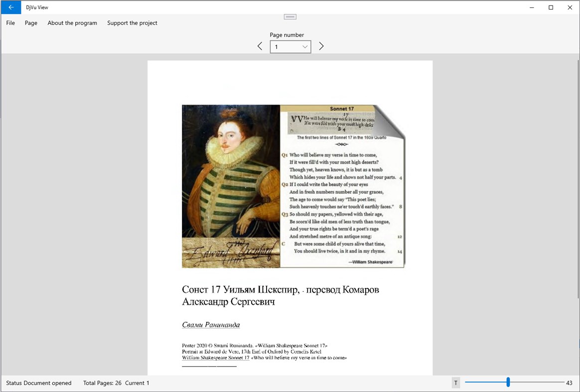This screenshot has height=392, width=580.
Task: Follow the Свами Ранинанда author link
Action: click(x=211, y=325)
